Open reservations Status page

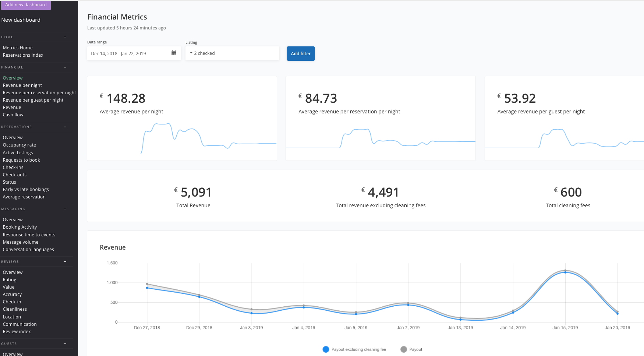pos(10,182)
